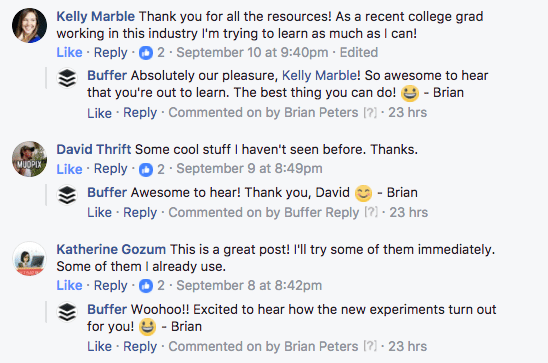
Task: Like Kelly Marble's comment
Action: [69, 52]
